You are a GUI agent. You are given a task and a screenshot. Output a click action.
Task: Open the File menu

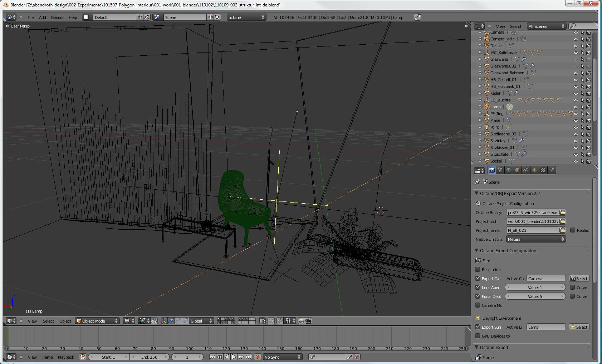click(x=31, y=17)
